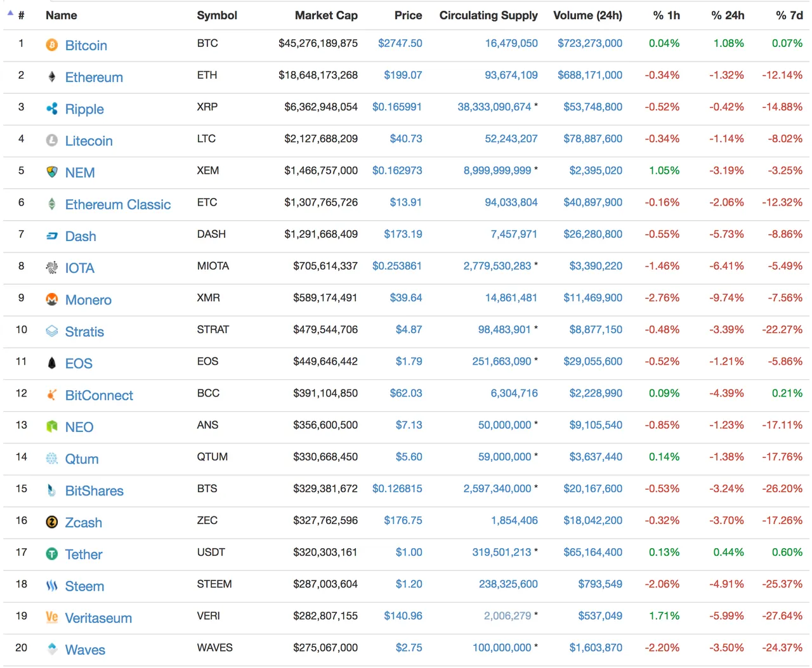
Task: Open the Ethereum Classic name link
Action: pos(118,204)
